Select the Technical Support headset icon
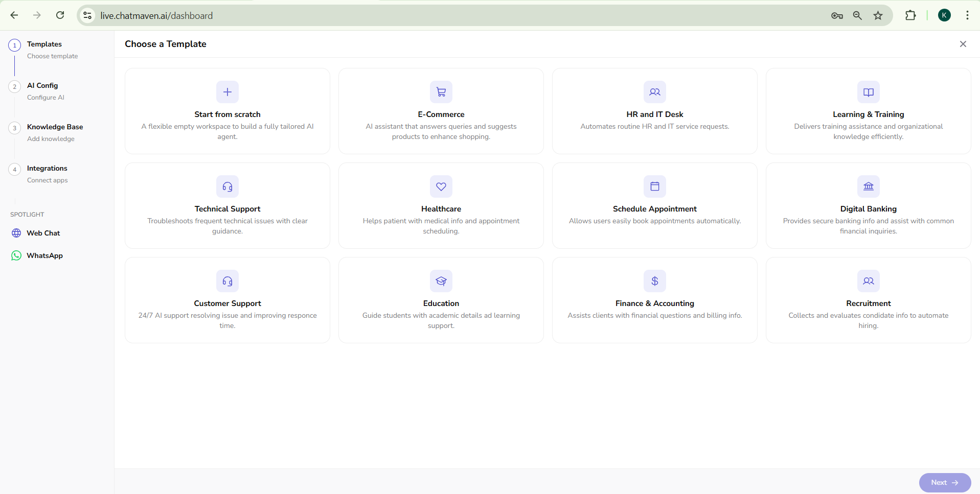 point(227,186)
